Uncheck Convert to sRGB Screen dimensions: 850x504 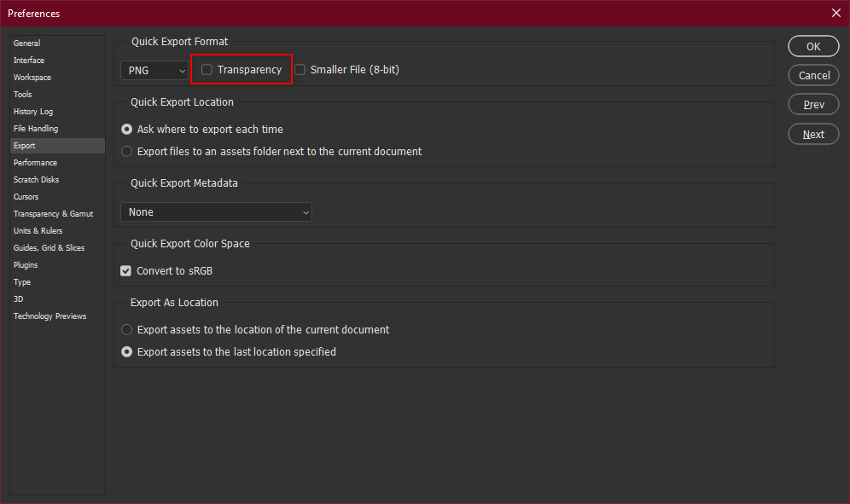[125, 271]
